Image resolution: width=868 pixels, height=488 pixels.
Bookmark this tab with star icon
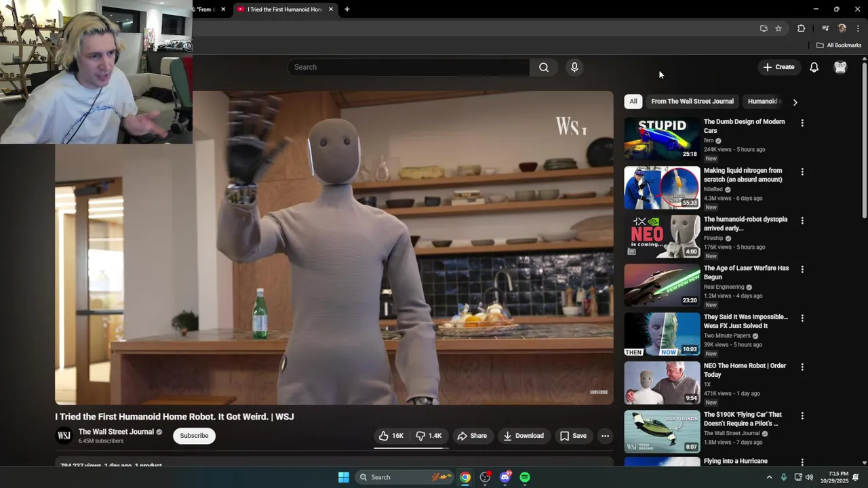pyautogui.click(x=778, y=28)
